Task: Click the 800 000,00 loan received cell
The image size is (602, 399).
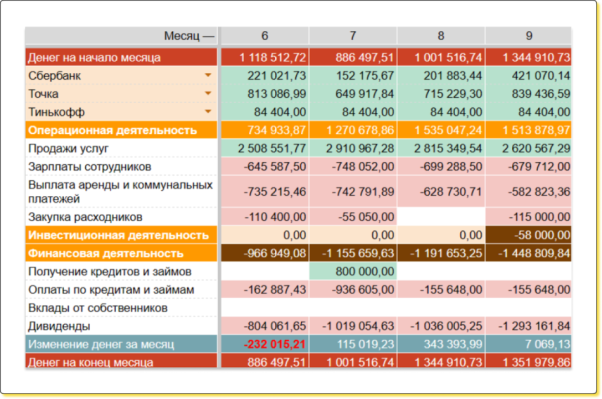Action: pos(353,272)
